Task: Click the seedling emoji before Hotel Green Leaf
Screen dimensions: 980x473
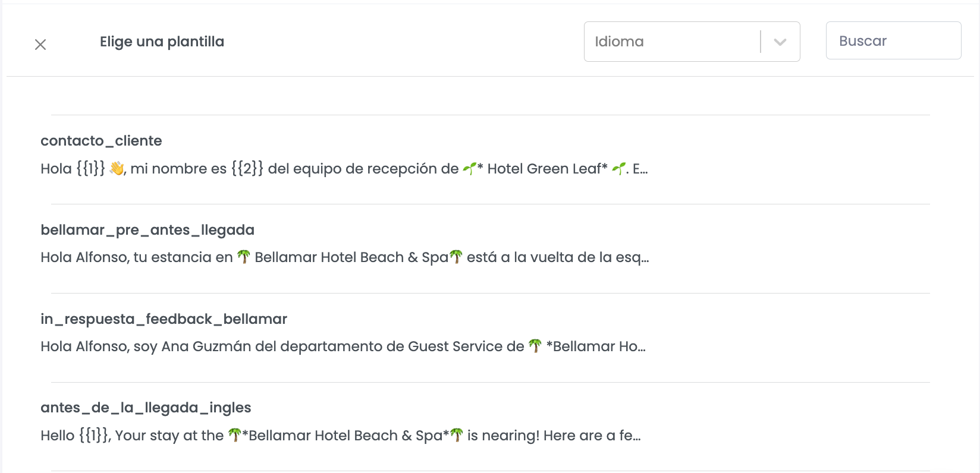Action: (469, 169)
